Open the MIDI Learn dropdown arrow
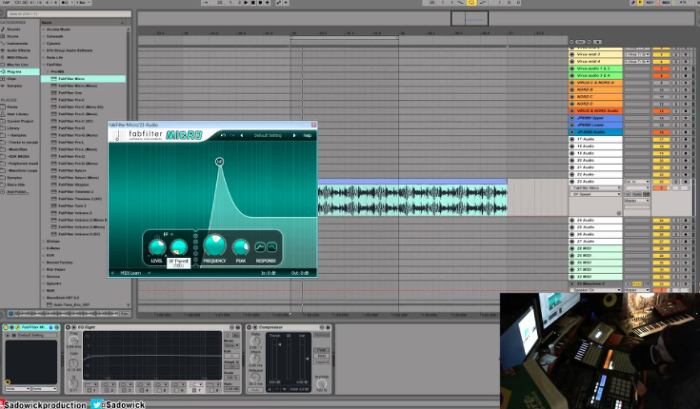 tap(149, 273)
